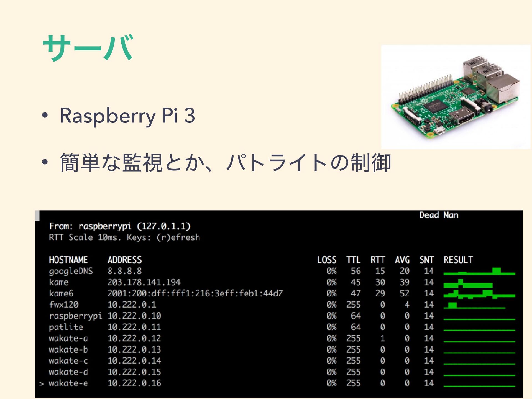Select the patlite hostname
Screen dimensions: 532x399
66,327
